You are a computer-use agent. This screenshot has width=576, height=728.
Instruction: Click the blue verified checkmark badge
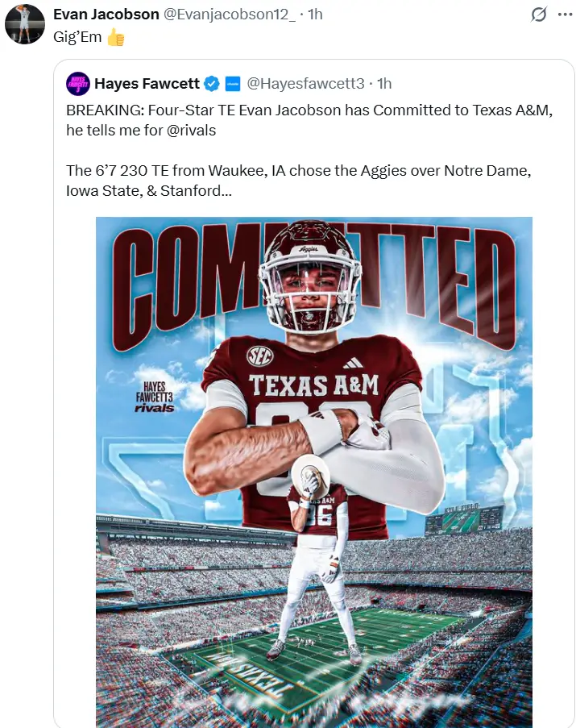click(x=212, y=84)
